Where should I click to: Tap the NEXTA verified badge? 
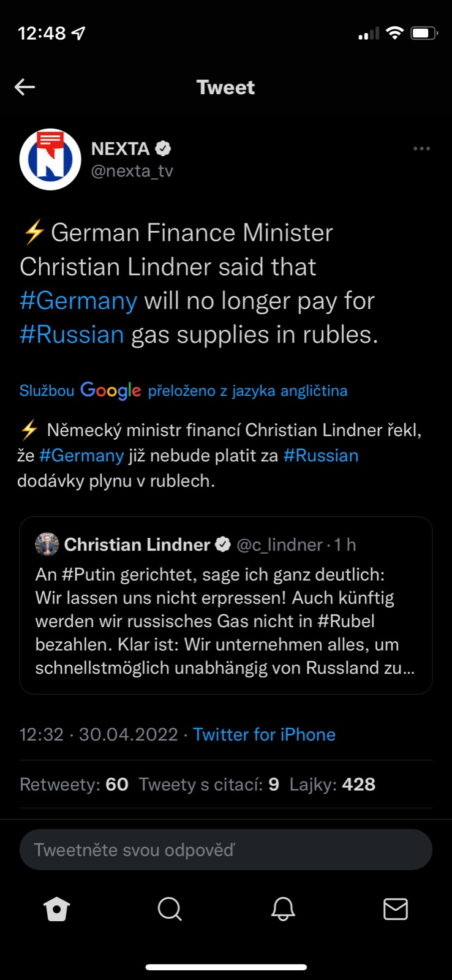pyautogui.click(x=163, y=148)
